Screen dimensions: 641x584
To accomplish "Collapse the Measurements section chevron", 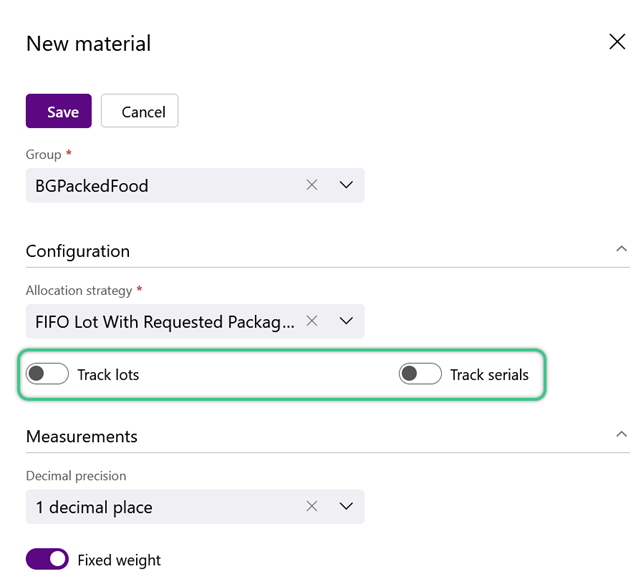I will point(621,434).
